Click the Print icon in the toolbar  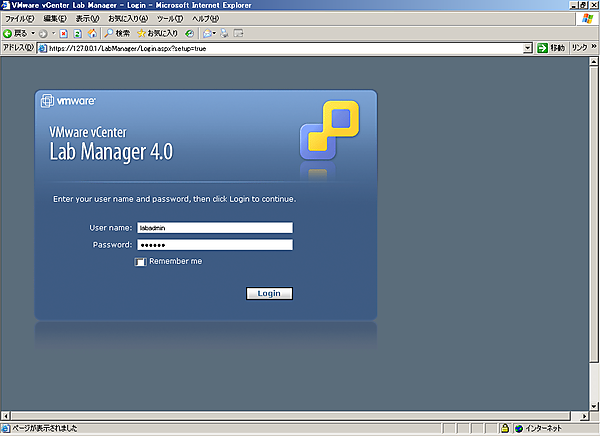pos(225,33)
